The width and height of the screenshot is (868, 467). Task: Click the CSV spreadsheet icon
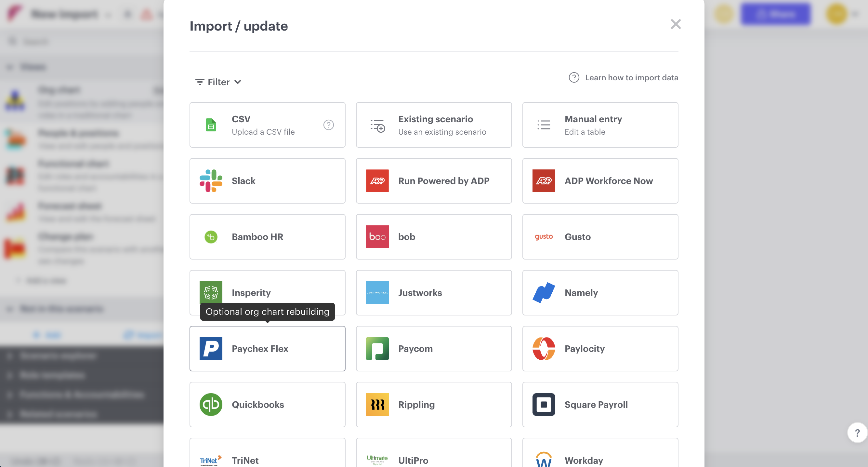[211, 125]
